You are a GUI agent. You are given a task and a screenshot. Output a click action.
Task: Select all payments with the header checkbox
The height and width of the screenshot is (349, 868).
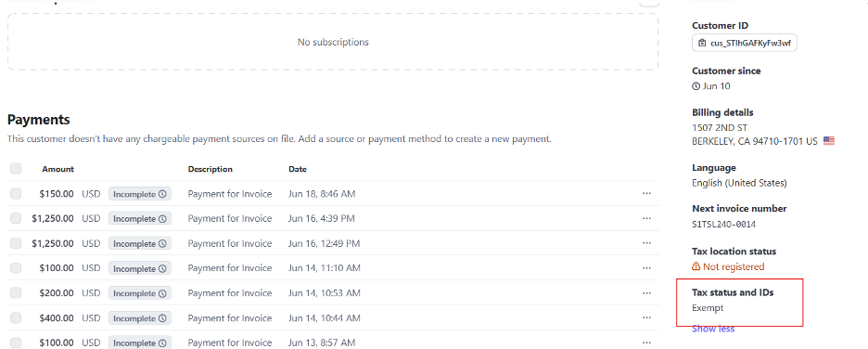pyautogui.click(x=16, y=169)
